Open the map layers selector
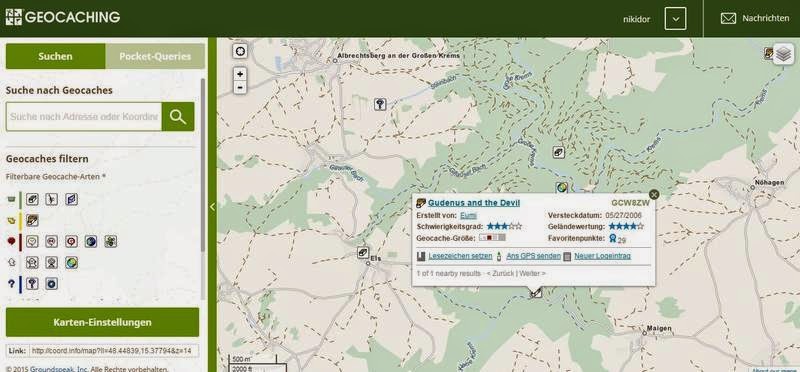The width and height of the screenshot is (800, 372). (783, 54)
